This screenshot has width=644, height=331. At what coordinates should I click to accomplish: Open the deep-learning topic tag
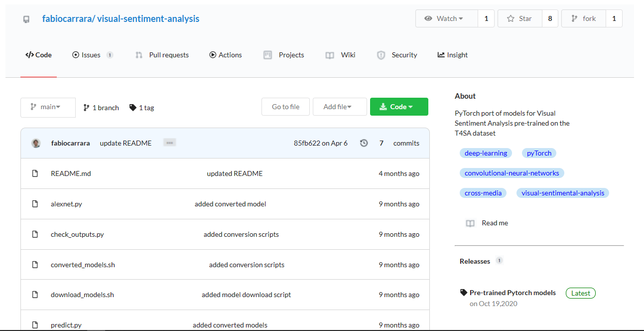pos(486,153)
